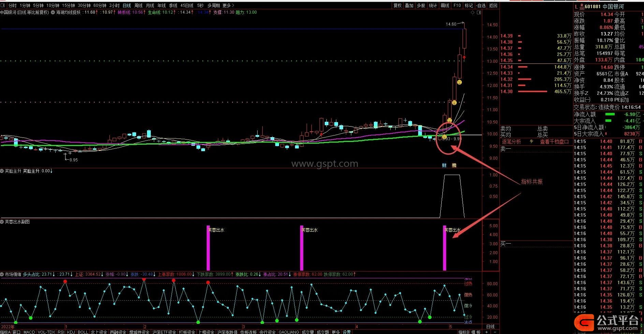644x334 pixels.
Task: Click the L marker beside stock code 601881
Action: (576, 6)
